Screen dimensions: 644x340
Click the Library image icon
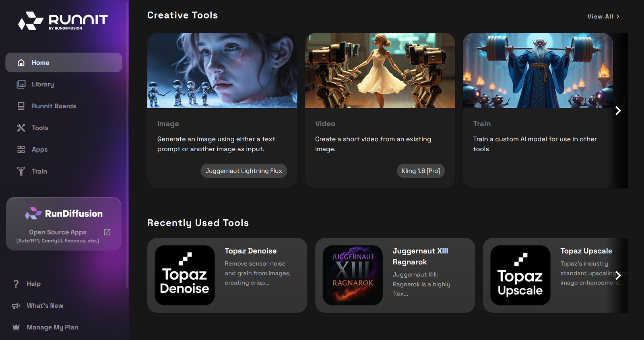coord(21,84)
